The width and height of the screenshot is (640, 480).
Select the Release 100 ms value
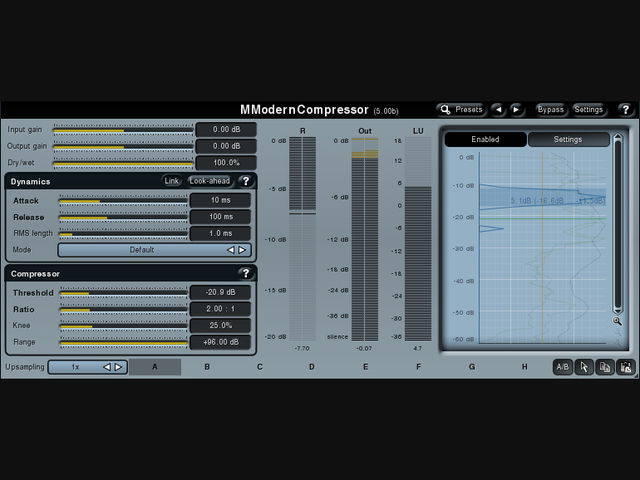pos(220,217)
